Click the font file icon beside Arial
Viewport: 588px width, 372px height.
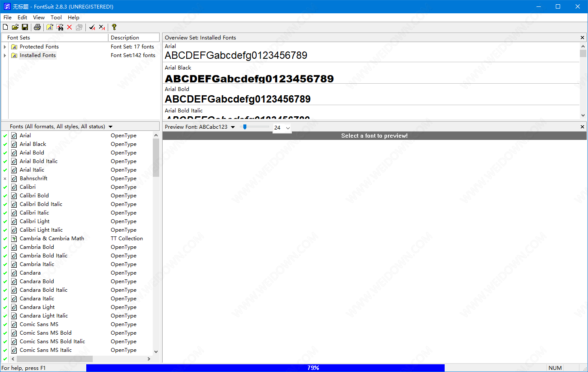pos(14,136)
